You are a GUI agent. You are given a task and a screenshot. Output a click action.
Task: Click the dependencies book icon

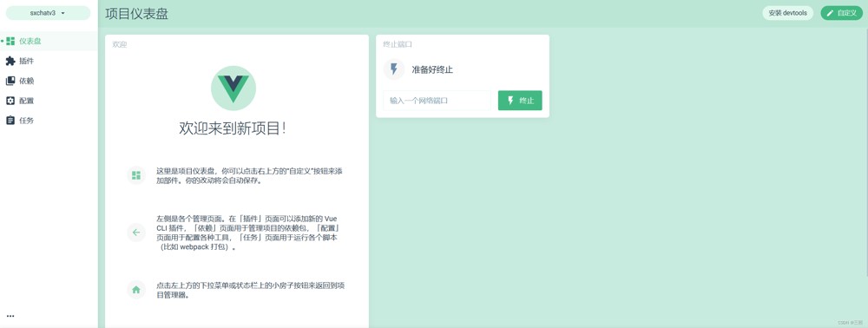pos(10,81)
